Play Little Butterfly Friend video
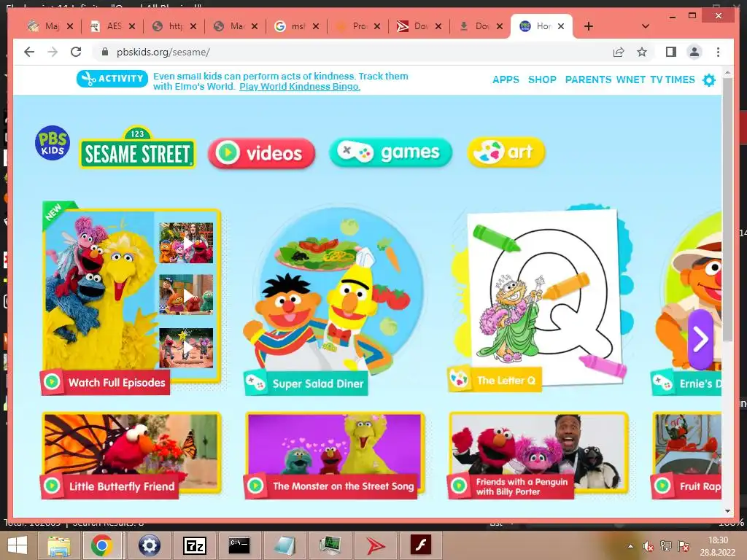 tap(131, 455)
